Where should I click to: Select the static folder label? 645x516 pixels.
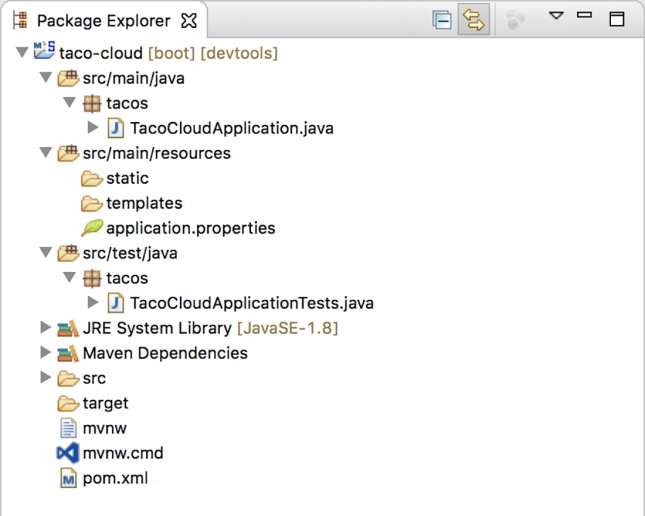(128, 178)
